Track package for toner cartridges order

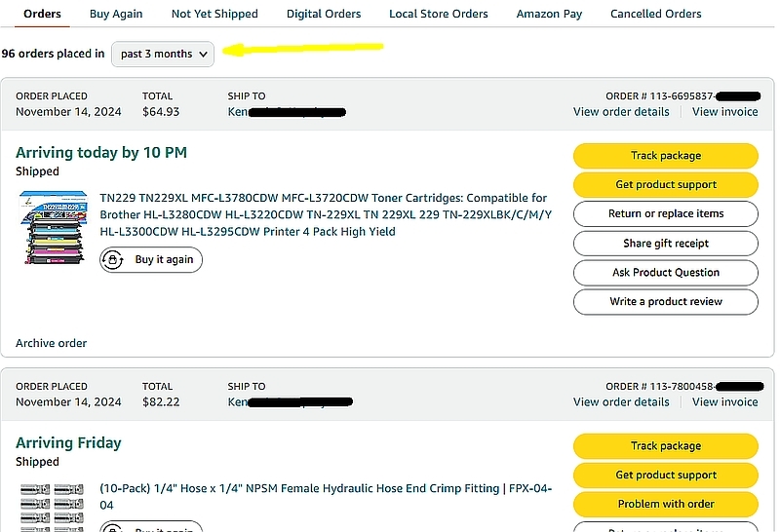point(666,156)
